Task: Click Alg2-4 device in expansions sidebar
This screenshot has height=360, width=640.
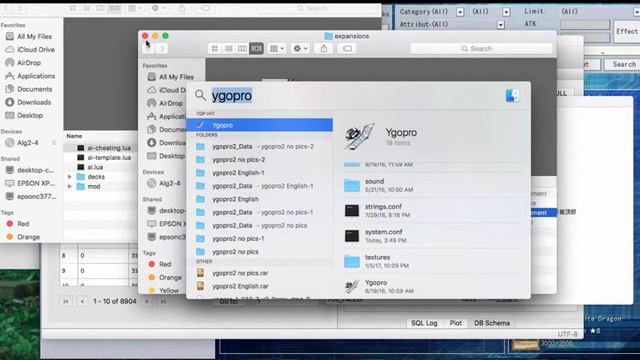Action: [164, 183]
